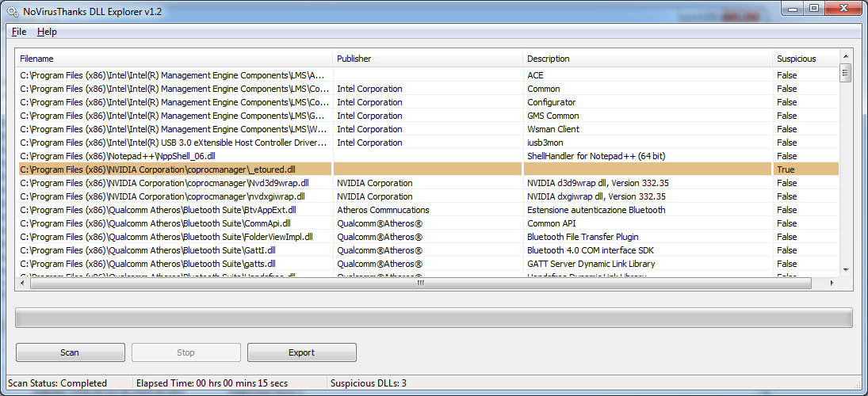The image size is (868, 396).
Task: Open the Help menu
Action: pyautogui.click(x=47, y=32)
